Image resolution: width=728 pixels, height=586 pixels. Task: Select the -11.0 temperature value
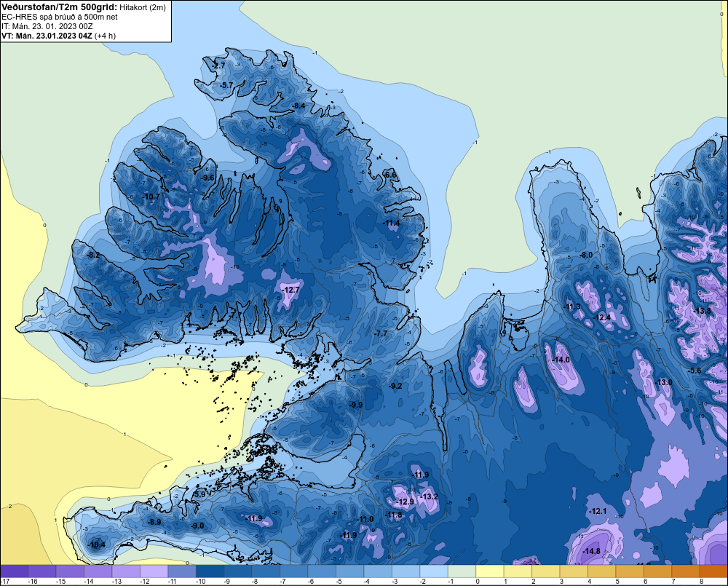(x=365, y=519)
